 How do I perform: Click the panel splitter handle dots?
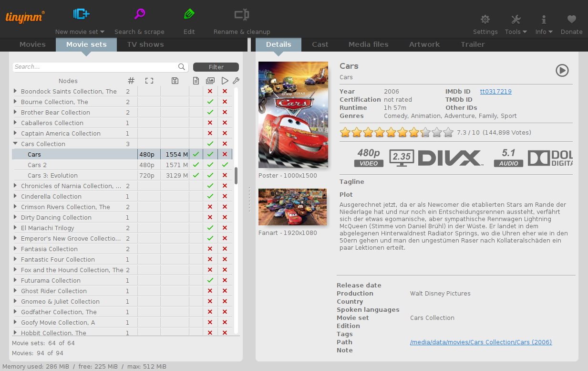(x=249, y=200)
